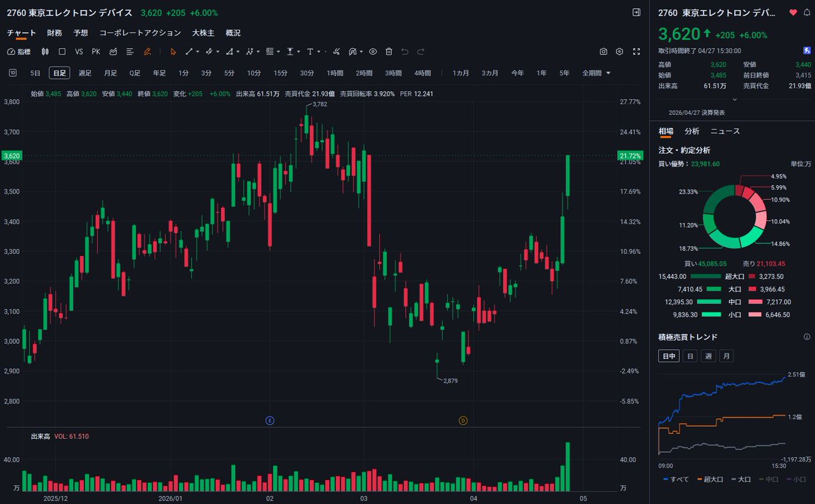Select the wave pattern drawing tool
The height and width of the screenshot is (504, 815).
pyautogui.click(x=249, y=52)
